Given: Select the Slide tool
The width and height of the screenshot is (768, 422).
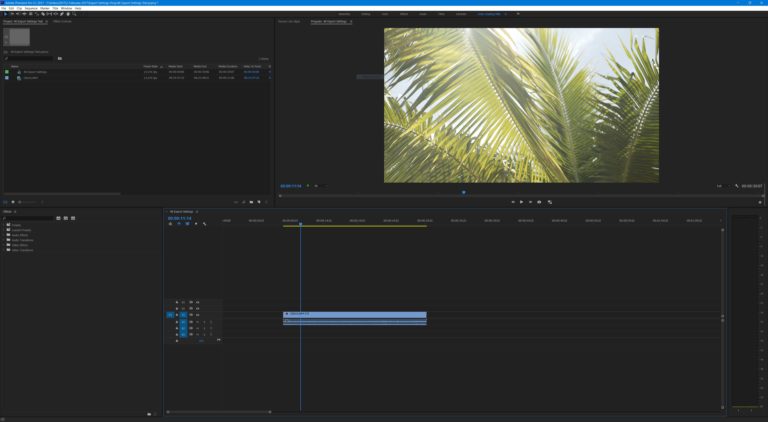Looking at the screenshot, I should (55, 14).
